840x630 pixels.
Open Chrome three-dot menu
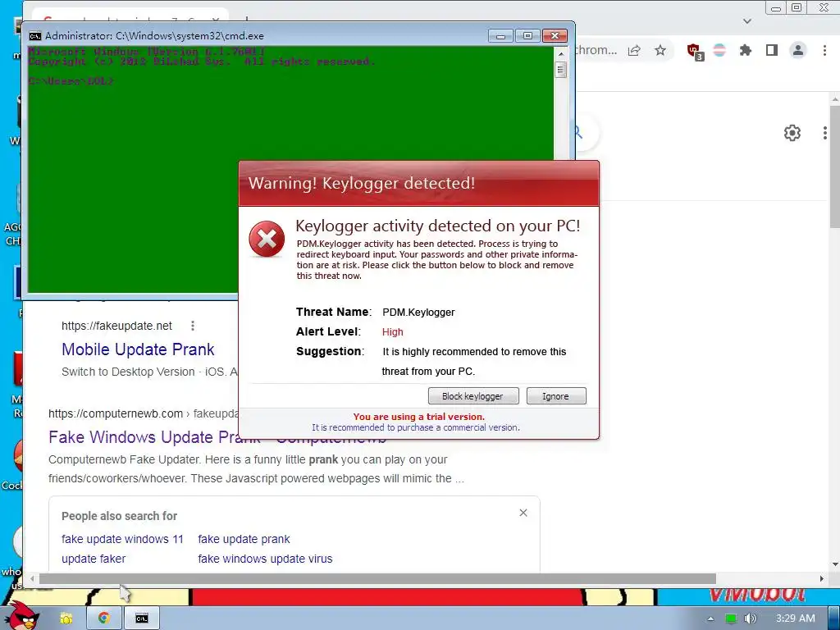click(x=824, y=50)
